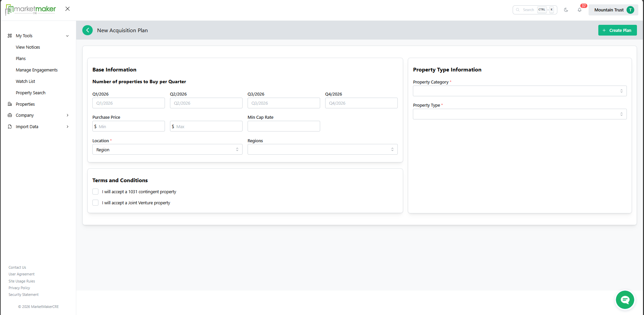The height and width of the screenshot is (315, 644).
Task: Open the Property Category dropdown
Action: [519, 91]
